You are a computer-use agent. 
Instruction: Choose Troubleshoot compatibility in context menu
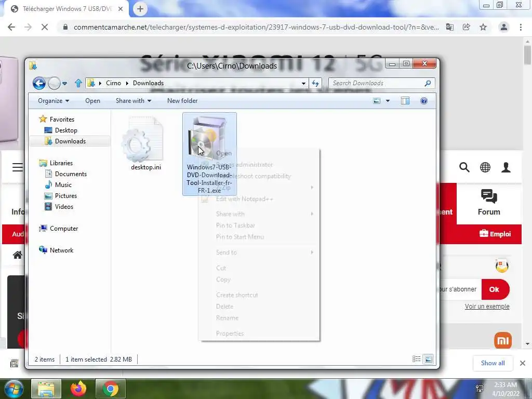[259, 177]
